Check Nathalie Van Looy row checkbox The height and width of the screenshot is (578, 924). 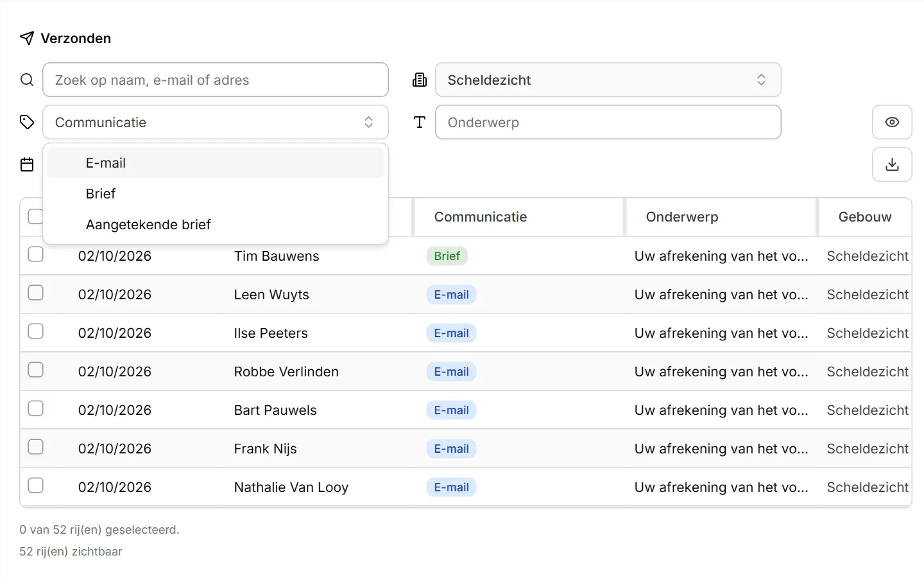(36, 486)
